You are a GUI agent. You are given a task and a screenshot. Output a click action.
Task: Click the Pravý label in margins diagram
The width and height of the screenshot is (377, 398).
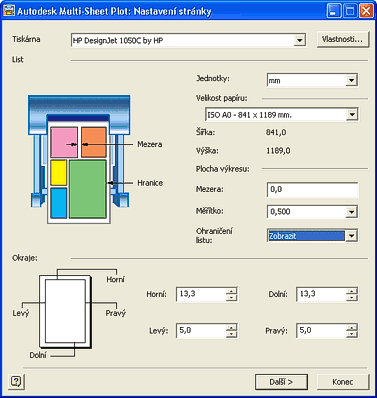coord(116,313)
